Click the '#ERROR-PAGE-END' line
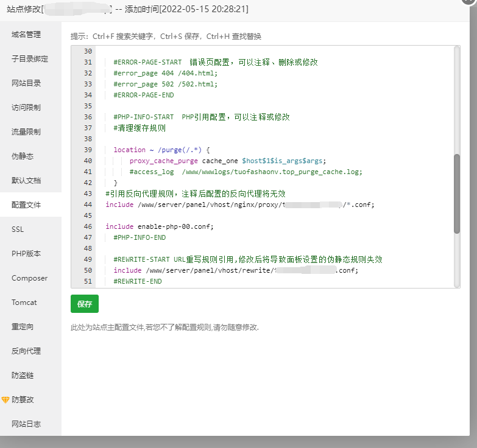477x448 pixels. pyautogui.click(x=144, y=95)
